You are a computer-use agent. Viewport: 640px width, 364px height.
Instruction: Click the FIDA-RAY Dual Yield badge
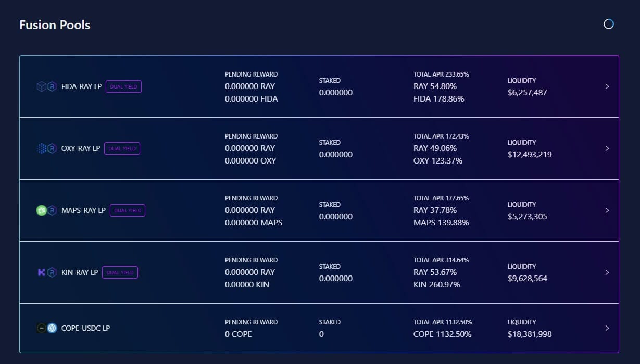click(x=123, y=86)
